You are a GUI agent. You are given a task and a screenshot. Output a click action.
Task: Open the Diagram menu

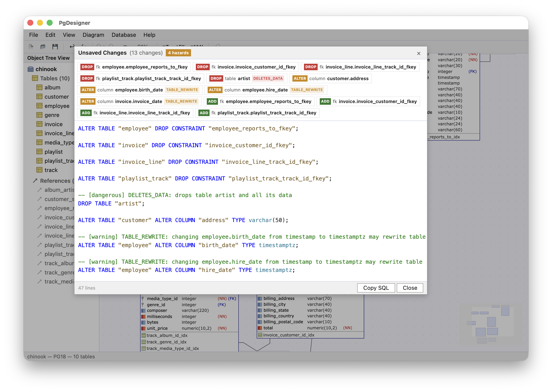[93, 35]
